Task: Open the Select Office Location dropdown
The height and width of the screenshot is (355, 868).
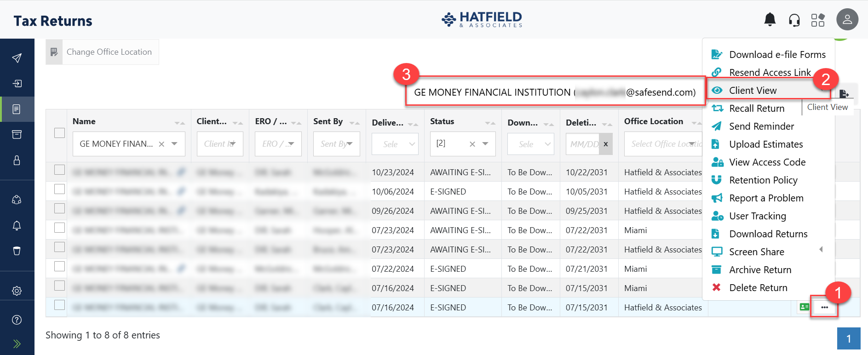Action: click(662, 144)
